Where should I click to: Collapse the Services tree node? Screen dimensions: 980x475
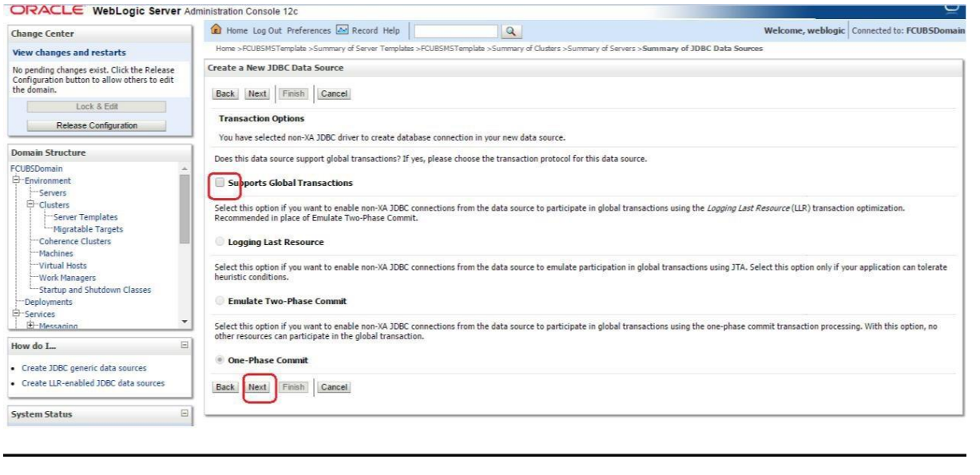pos(16,315)
